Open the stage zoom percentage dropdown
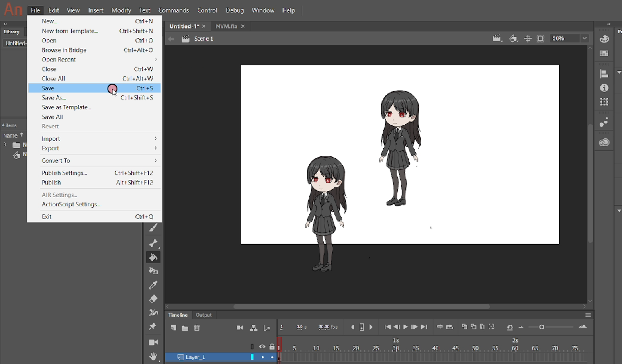Screen dimensions: 622x364 click(584, 39)
